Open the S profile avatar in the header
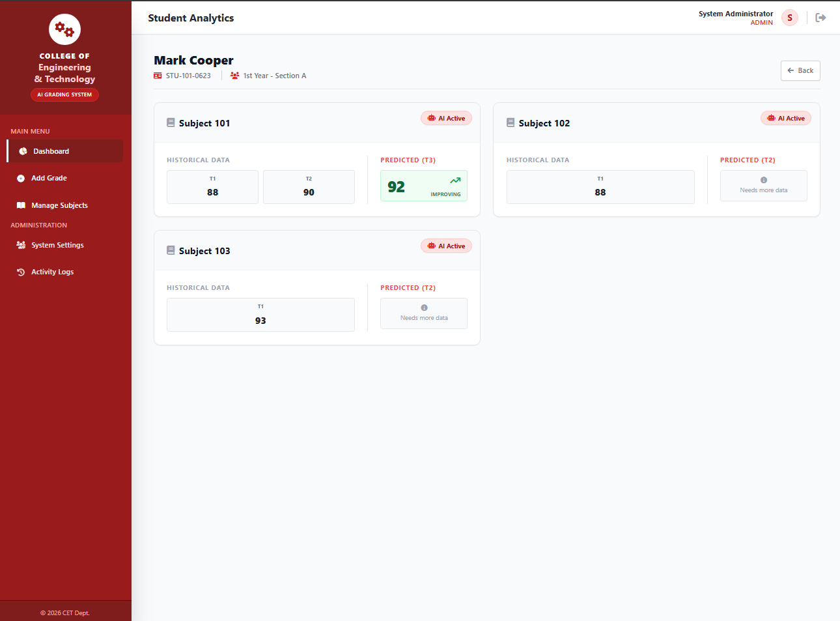Screen dimensions: 840x621 click(x=789, y=18)
